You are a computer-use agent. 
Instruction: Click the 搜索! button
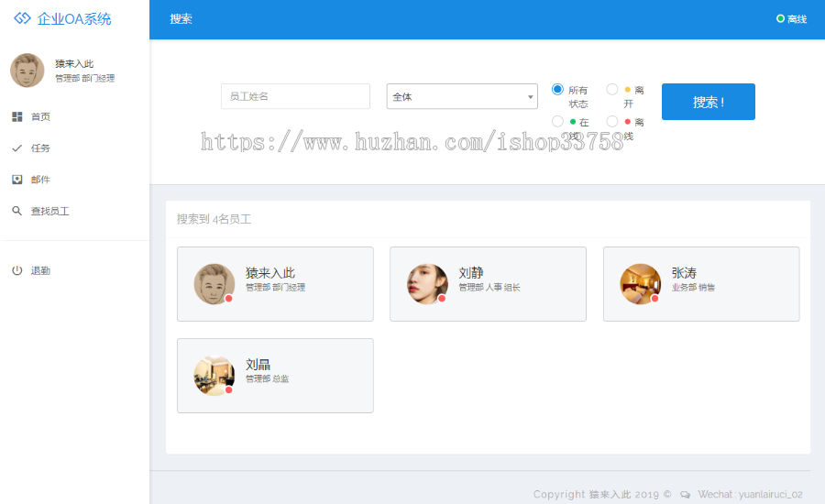[709, 102]
